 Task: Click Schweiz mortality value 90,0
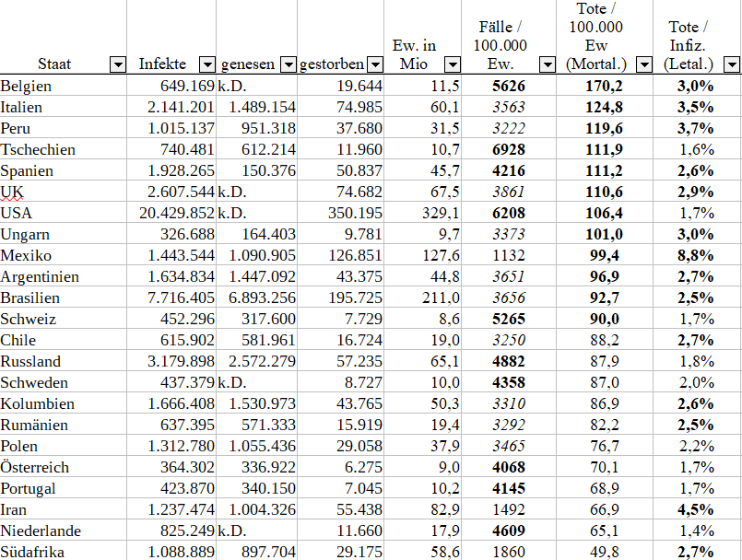(605, 319)
